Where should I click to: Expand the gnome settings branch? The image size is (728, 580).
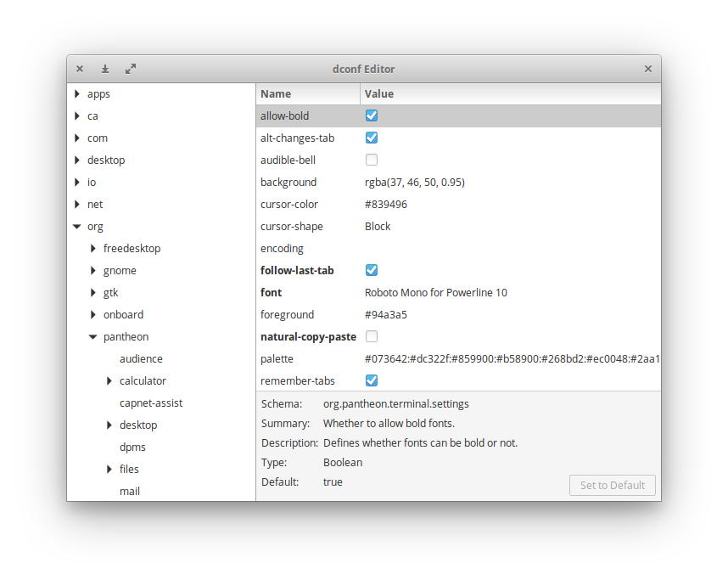(92, 270)
